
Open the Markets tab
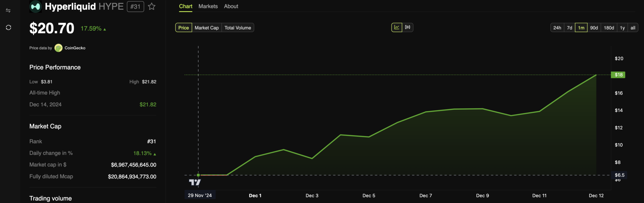point(208,6)
